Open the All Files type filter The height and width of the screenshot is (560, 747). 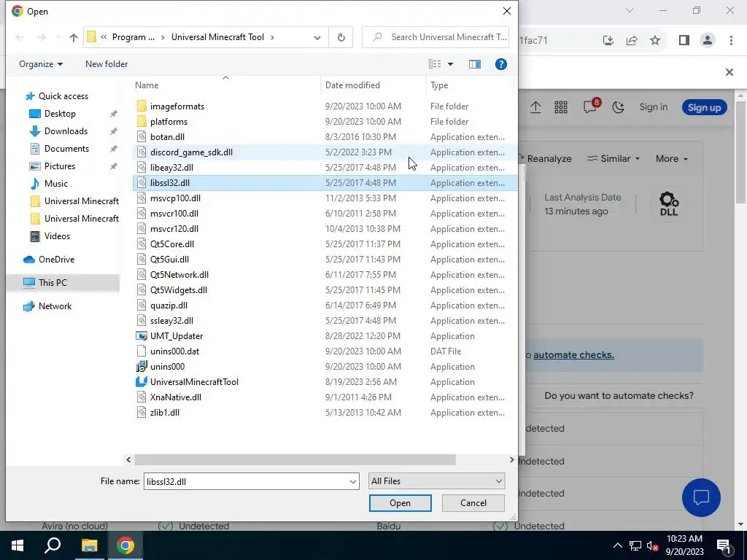[x=436, y=481]
